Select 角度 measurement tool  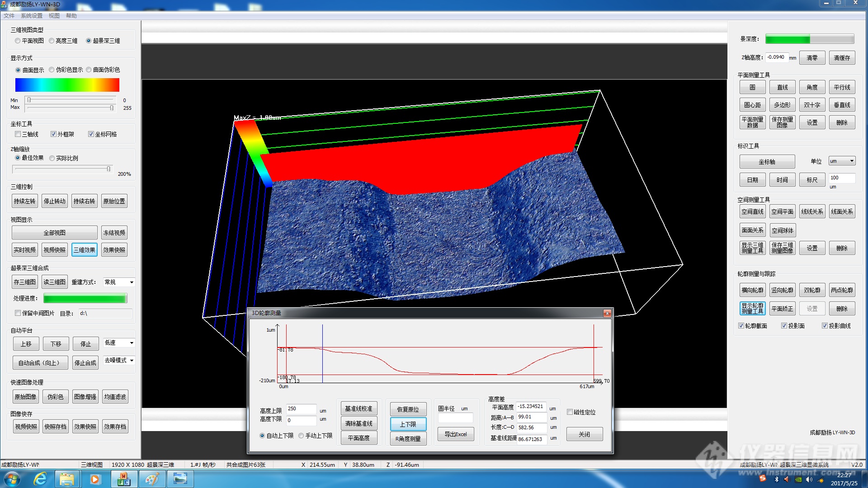coord(812,87)
